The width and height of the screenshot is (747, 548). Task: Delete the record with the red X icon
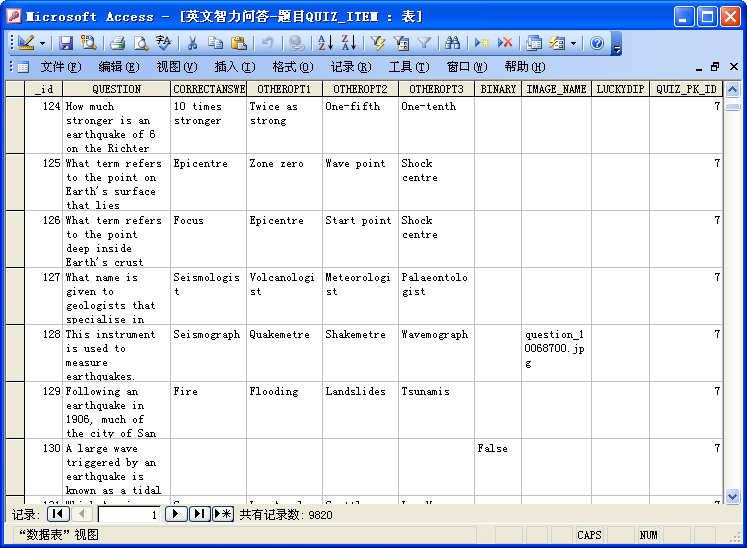click(x=505, y=43)
